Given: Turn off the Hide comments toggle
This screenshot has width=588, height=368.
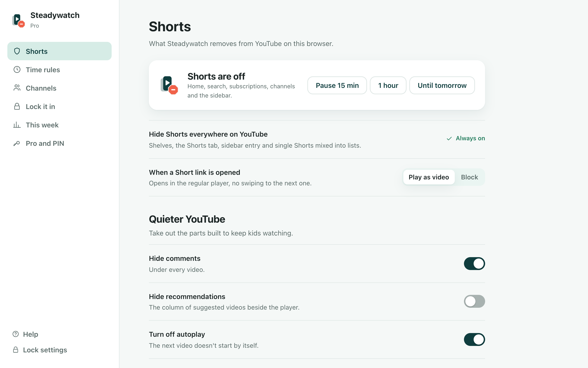Looking at the screenshot, I should coord(474,264).
